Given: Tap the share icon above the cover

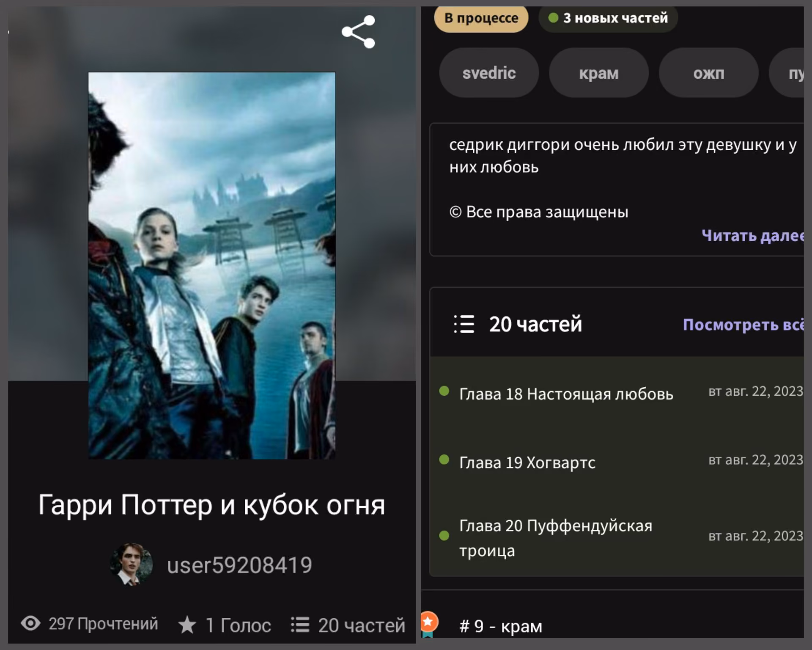Looking at the screenshot, I should (x=358, y=32).
